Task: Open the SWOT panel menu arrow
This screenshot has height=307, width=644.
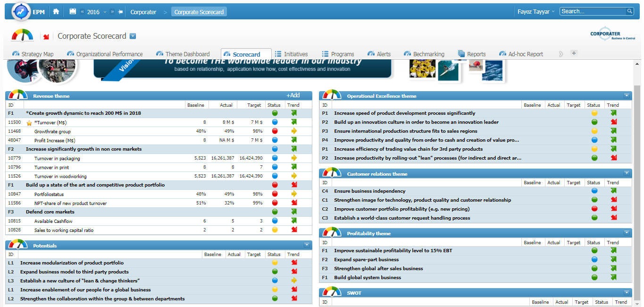Action: pyautogui.click(x=627, y=292)
